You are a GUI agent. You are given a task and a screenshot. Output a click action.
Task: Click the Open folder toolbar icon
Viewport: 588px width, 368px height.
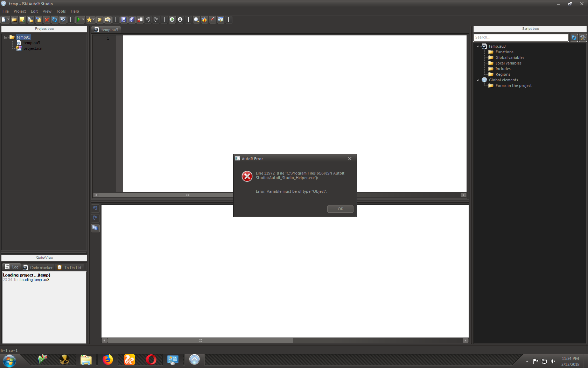point(14,20)
